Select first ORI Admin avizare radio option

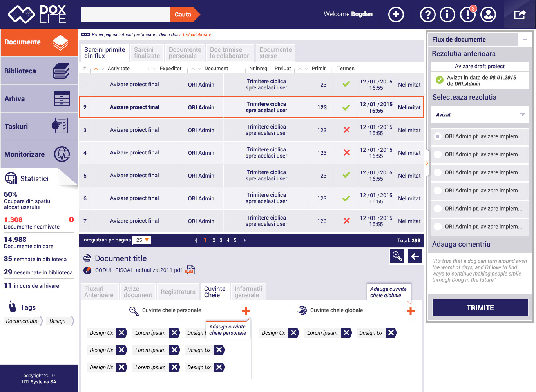point(438,136)
